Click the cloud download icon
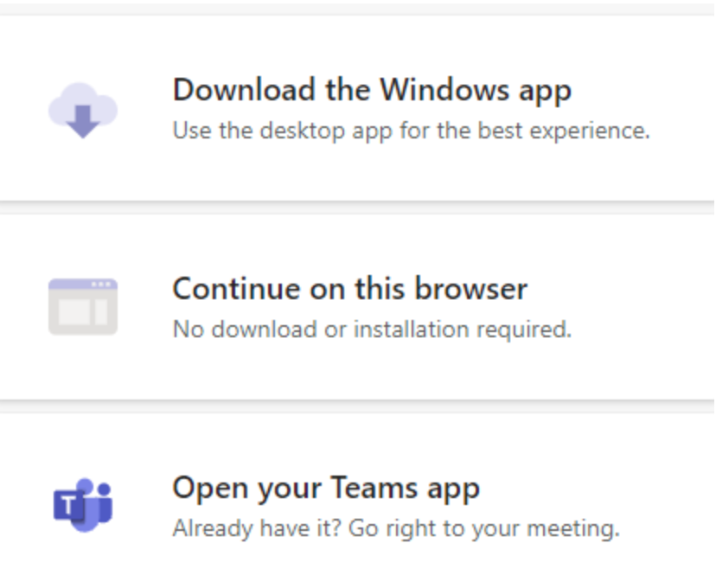The height and width of the screenshot is (588, 716). click(x=82, y=110)
